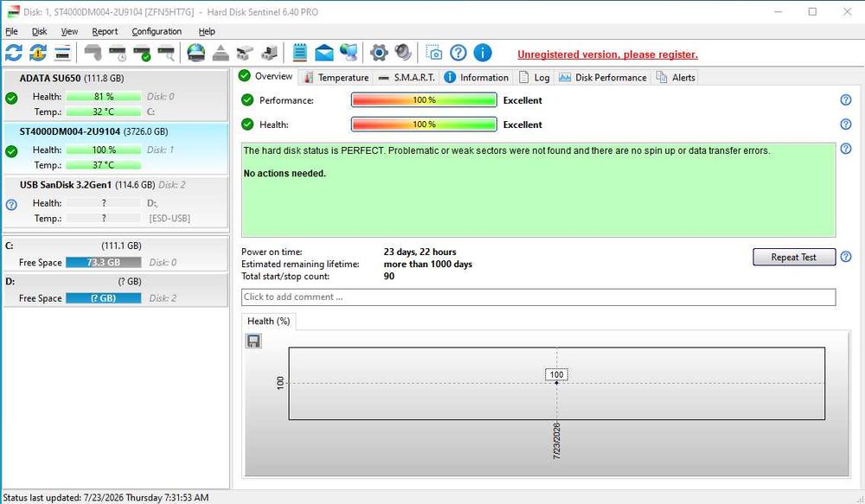
Task: Select the Overview tab
Action: pos(266,76)
